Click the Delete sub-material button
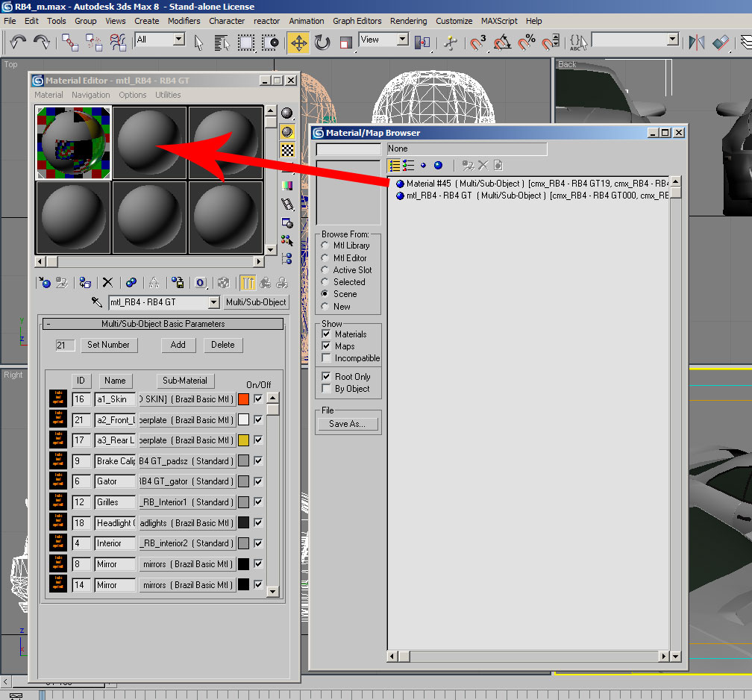This screenshot has height=700, width=752. point(223,345)
